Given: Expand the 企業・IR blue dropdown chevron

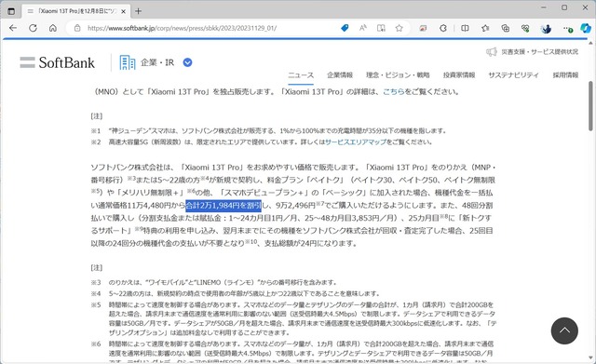Looking at the screenshot, I should pos(187,62).
